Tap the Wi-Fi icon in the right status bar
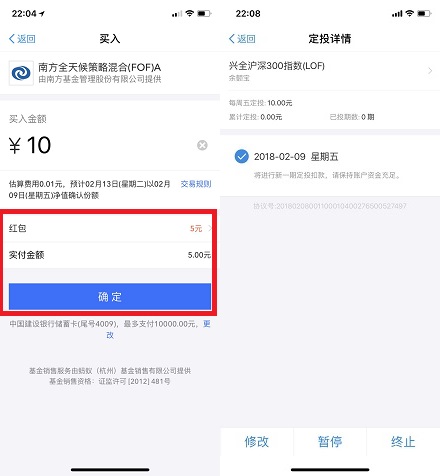The image size is (440, 476). 410,13
